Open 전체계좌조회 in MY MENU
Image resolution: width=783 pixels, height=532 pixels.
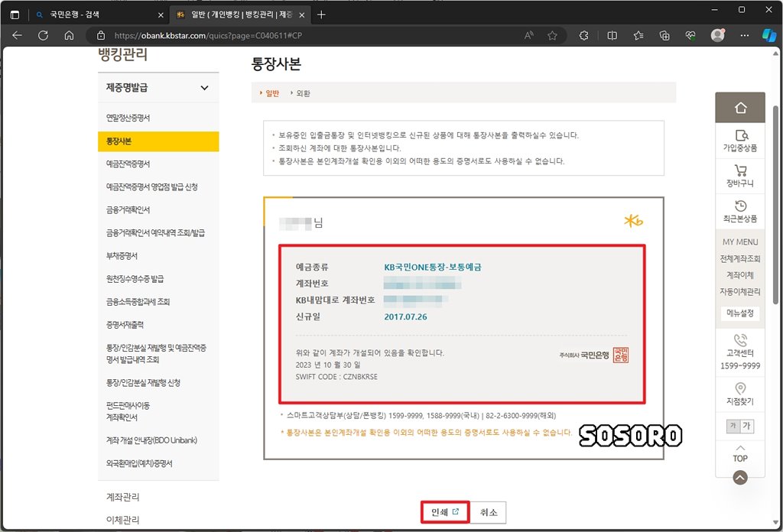(740, 258)
